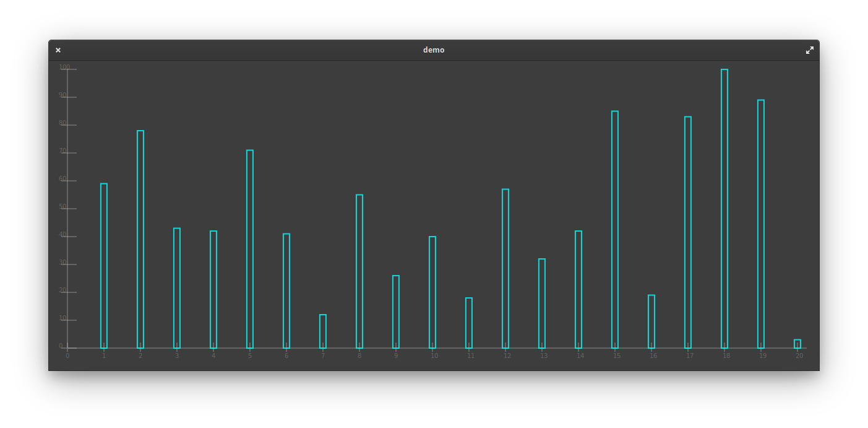Screen dimensions: 868x428
Task: Click the x-axis label 15
Action: tap(617, 356)
